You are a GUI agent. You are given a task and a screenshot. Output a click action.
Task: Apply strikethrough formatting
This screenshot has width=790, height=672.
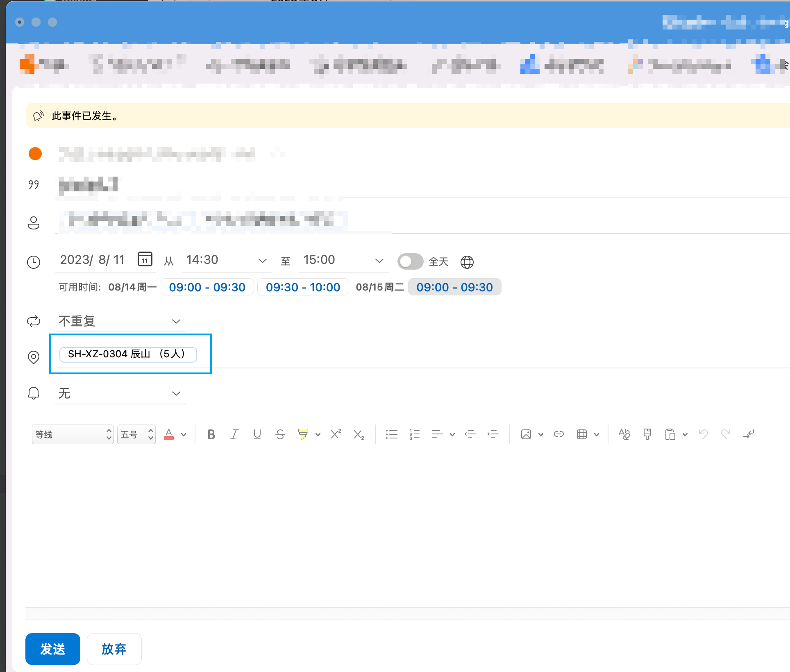point(280,434)
